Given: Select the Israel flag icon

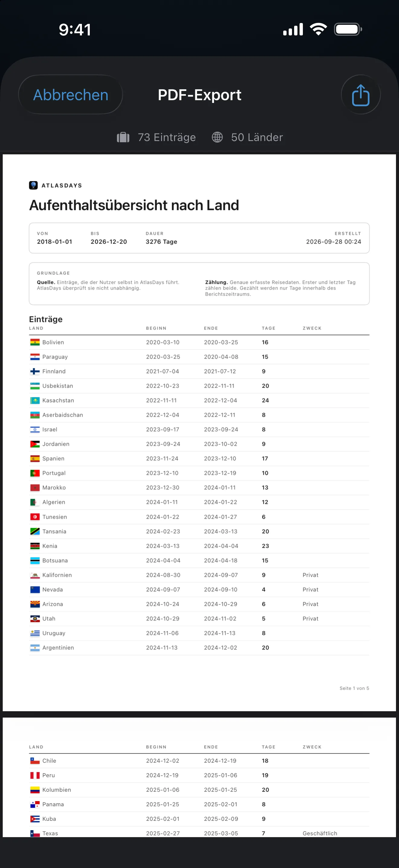Looking at the screenshot, I should [35, 429].
